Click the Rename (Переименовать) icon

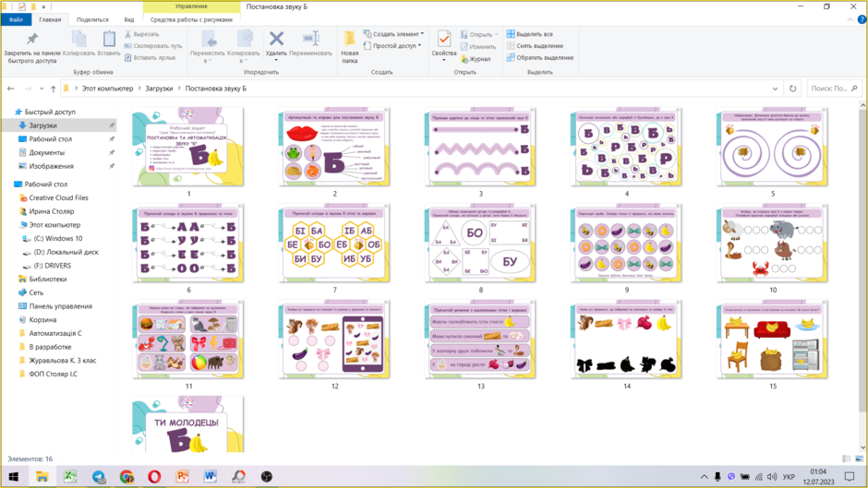tap(311, 39)
